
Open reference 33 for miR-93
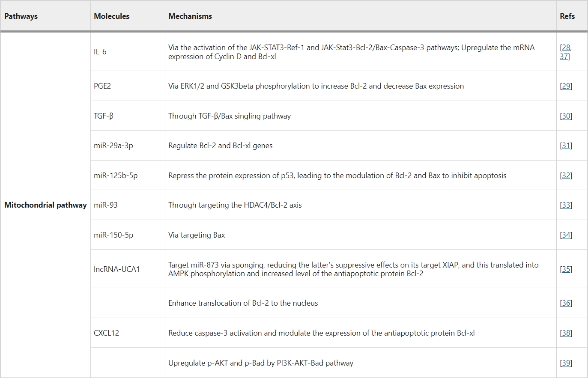[x=566, y=205]
